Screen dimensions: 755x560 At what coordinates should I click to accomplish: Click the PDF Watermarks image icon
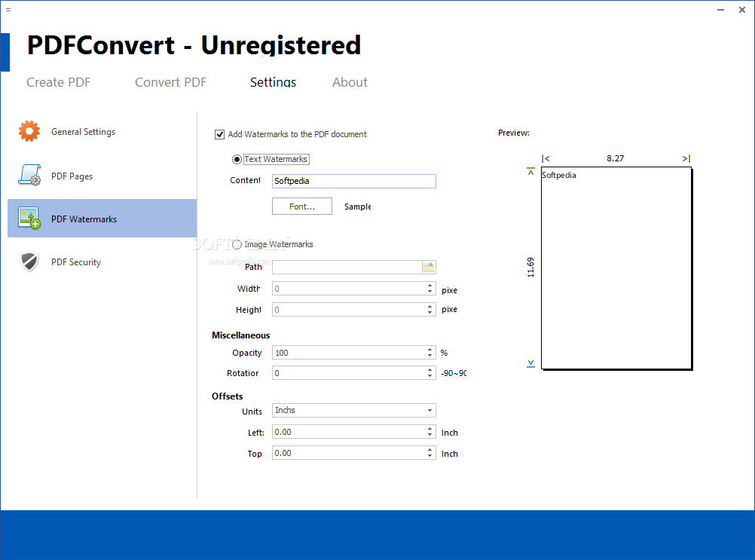(29, 218)
